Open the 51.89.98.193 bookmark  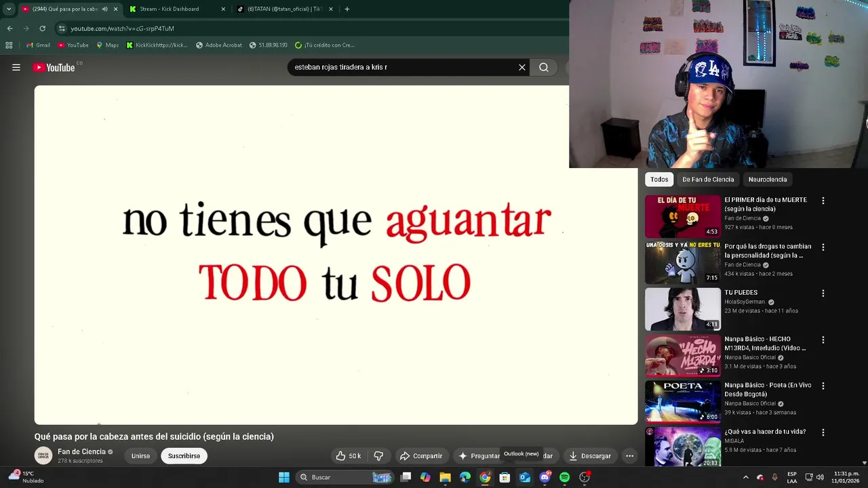268,45
